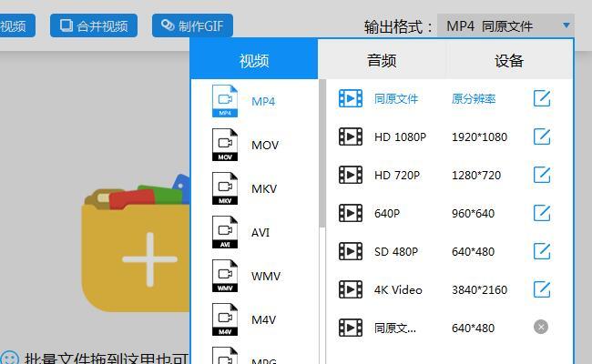Edit the HD 1080P preset settings
Image resolution: width=592 pixels, height=364 pixels.
click(542, 136)
